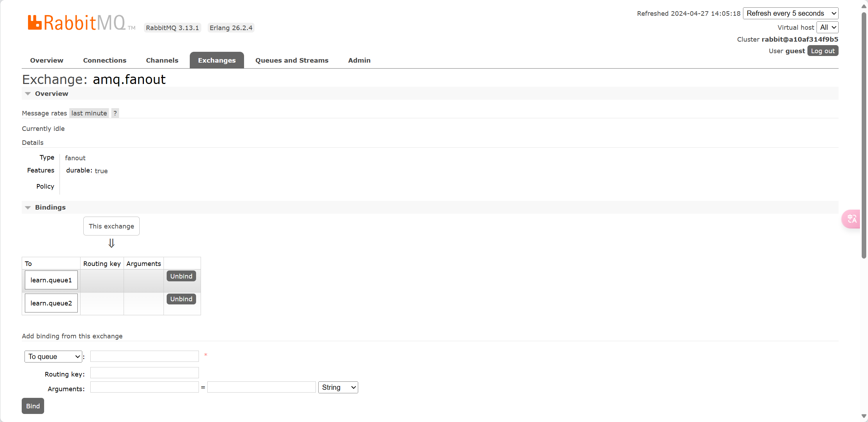Open the refresh interval dropdown
The width and height of the screenshot is (868, 422).
[790, 13]
